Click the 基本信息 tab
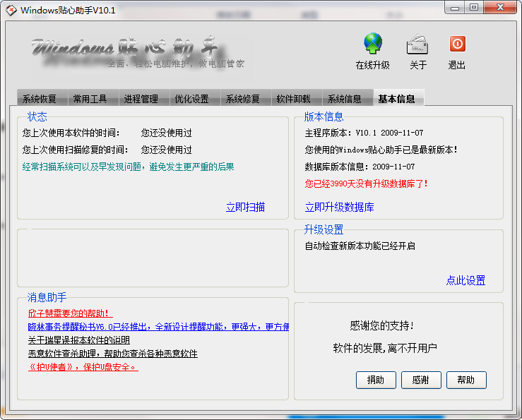This screenshot has height=420, width=522. tap(398, 98)
